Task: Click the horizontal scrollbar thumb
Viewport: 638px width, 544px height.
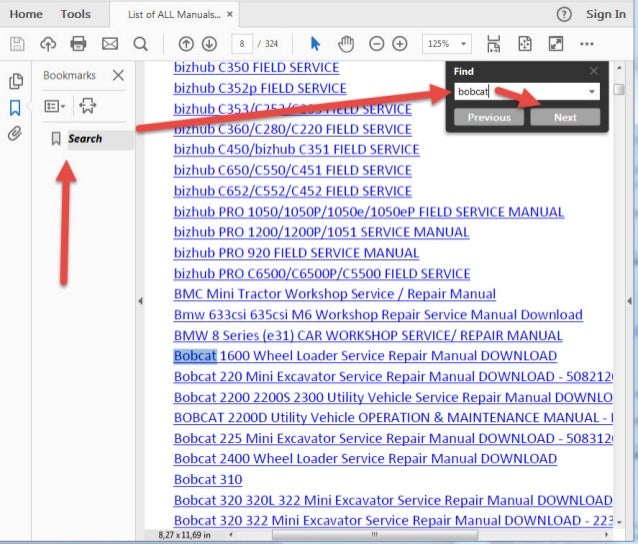Action: click(375, 534)
